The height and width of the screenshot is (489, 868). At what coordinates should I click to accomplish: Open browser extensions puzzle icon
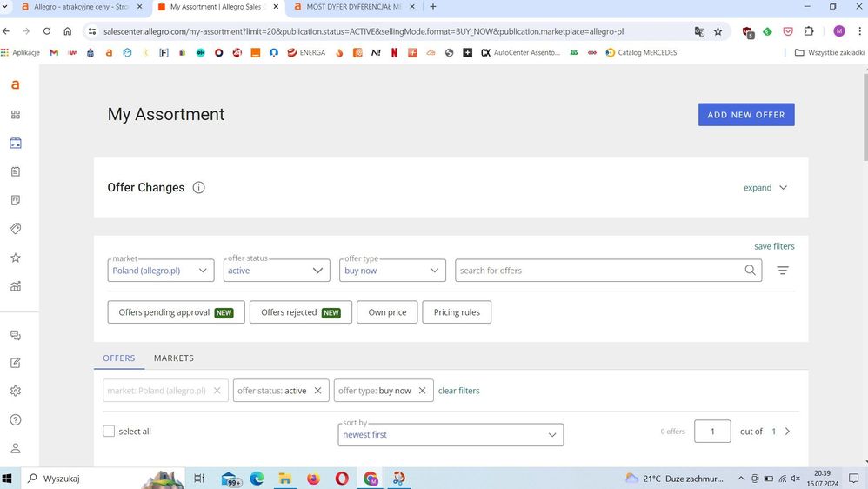(x=809, y=31)
